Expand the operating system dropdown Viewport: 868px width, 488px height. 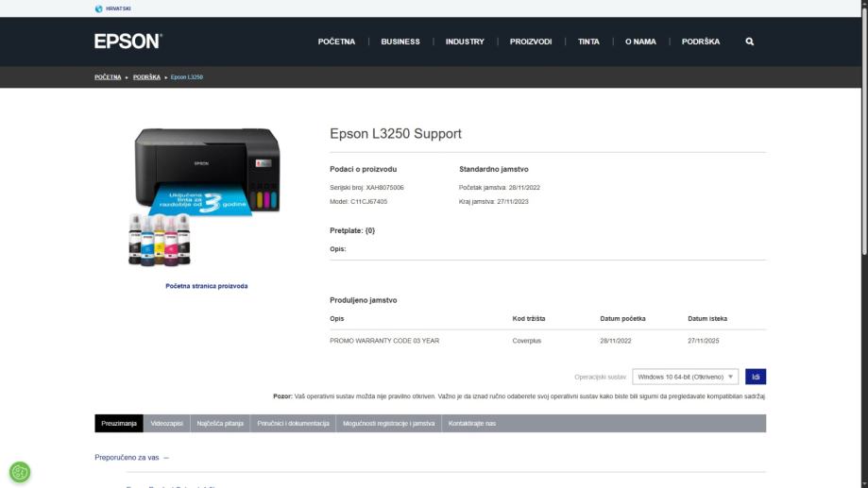tap(686, 377)
